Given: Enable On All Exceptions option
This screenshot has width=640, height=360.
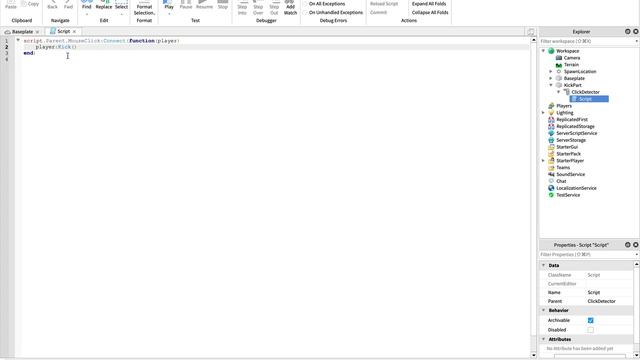Looking at the screenshot, I should 305,4.
